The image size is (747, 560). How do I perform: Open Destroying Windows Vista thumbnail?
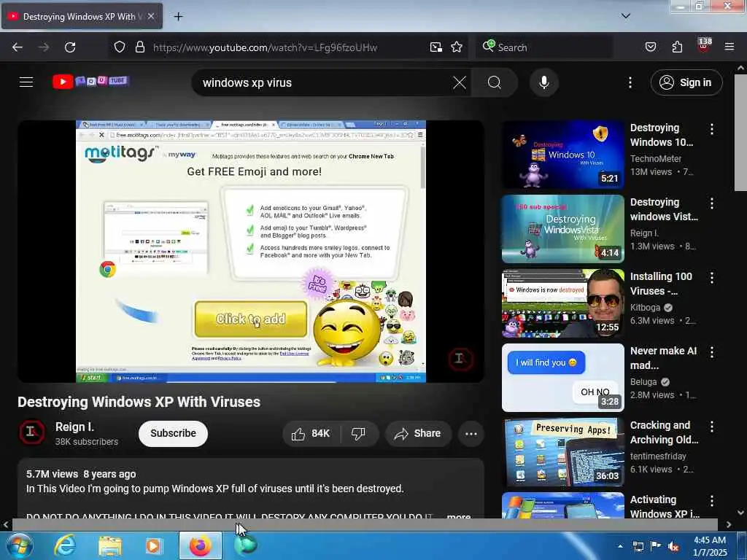pos(562,228)
